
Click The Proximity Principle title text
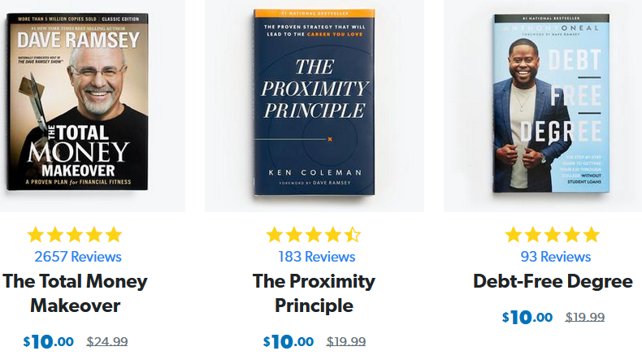(314, 293)
